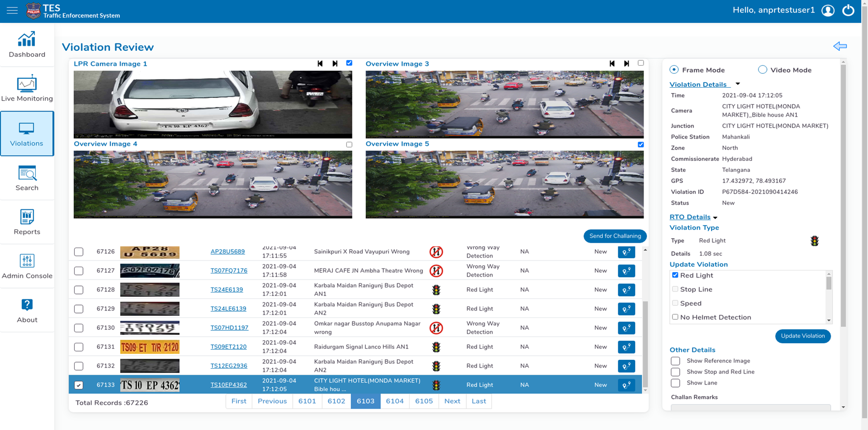Go to page 6104
Image resolution: width=868 pixels, height=430 pixels.
point(395,401)
